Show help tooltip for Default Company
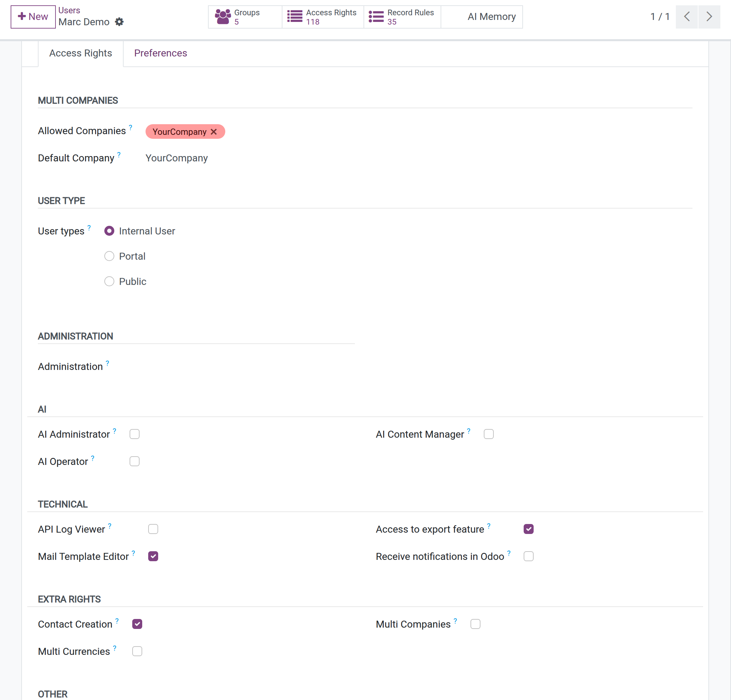Screen dimensions: 731x700 tap(119, 155)
